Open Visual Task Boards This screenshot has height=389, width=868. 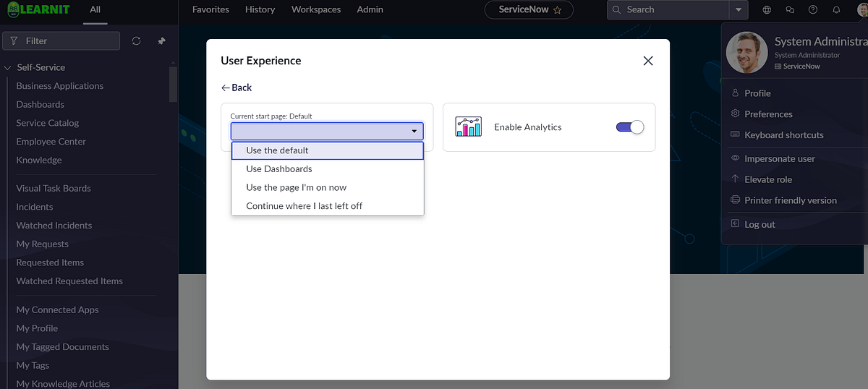[54, 189]
